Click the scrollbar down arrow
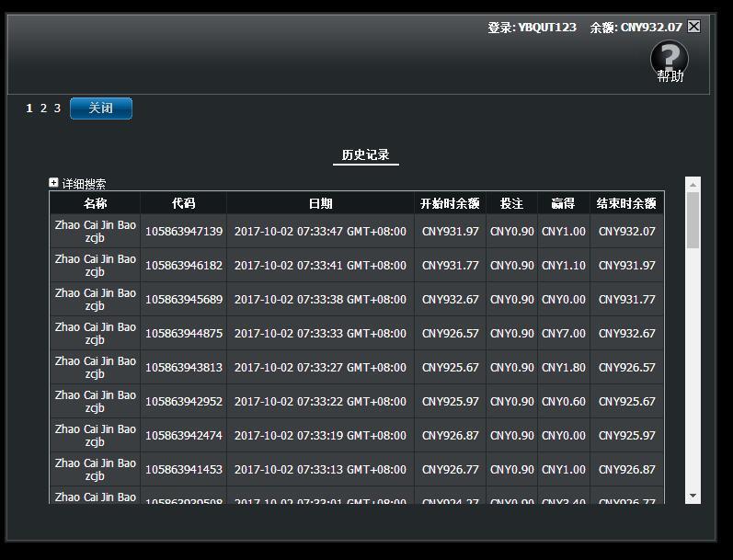 tap(693, 497)
